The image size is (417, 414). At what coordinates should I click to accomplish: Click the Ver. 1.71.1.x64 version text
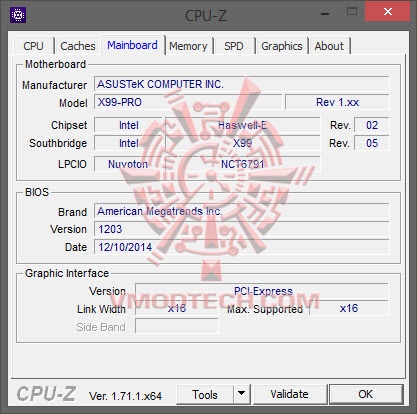125,396
